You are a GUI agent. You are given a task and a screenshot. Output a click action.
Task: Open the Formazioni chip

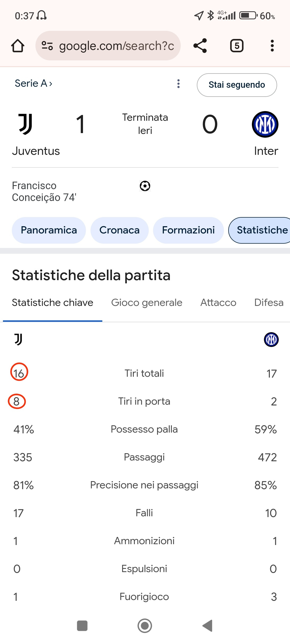point(189,230)
